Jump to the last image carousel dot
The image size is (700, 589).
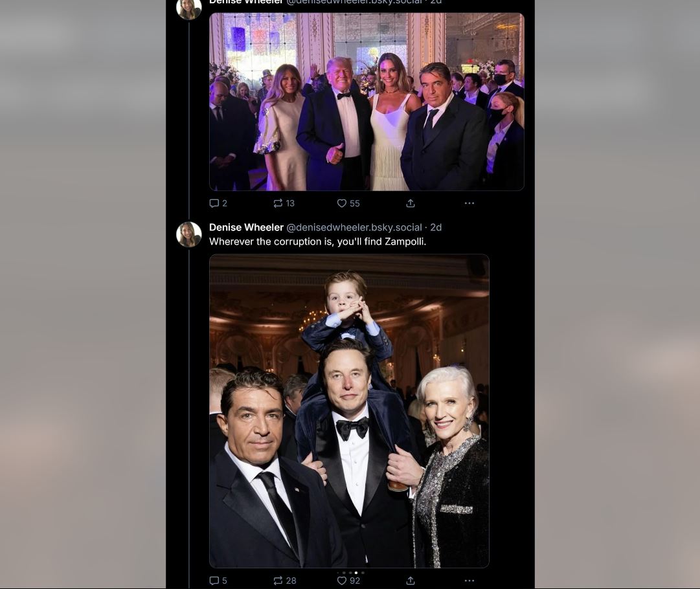pos(363,572)
